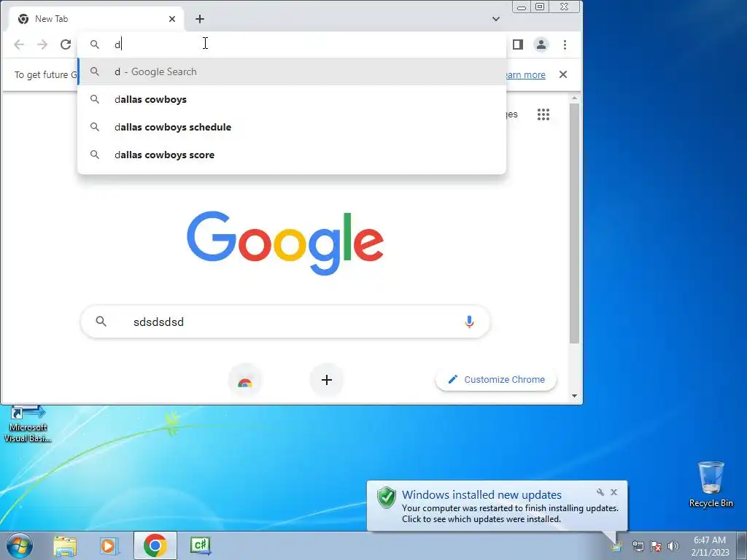Select the 'dallas cowboys' suggestion

coord(292,99)
